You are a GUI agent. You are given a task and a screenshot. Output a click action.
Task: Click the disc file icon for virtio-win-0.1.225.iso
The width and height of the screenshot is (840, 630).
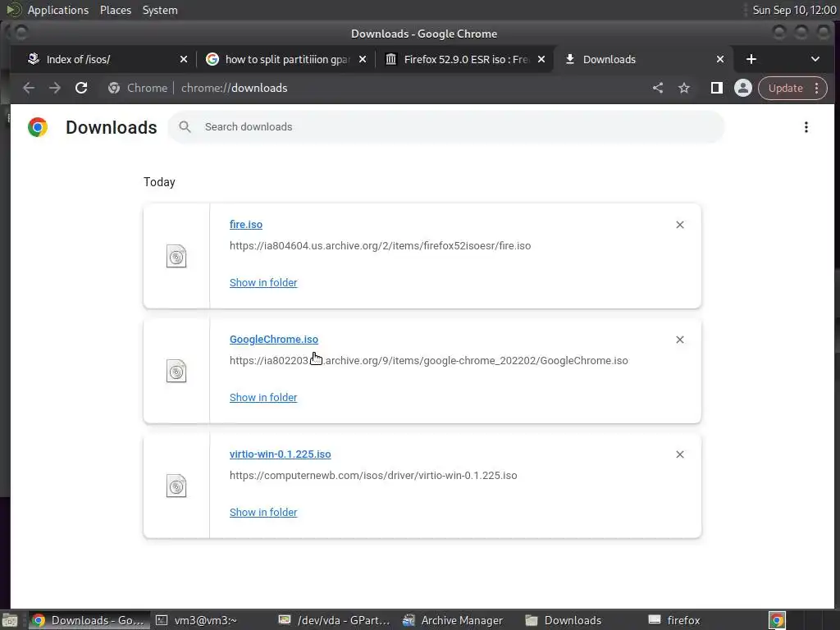point(176,486)
